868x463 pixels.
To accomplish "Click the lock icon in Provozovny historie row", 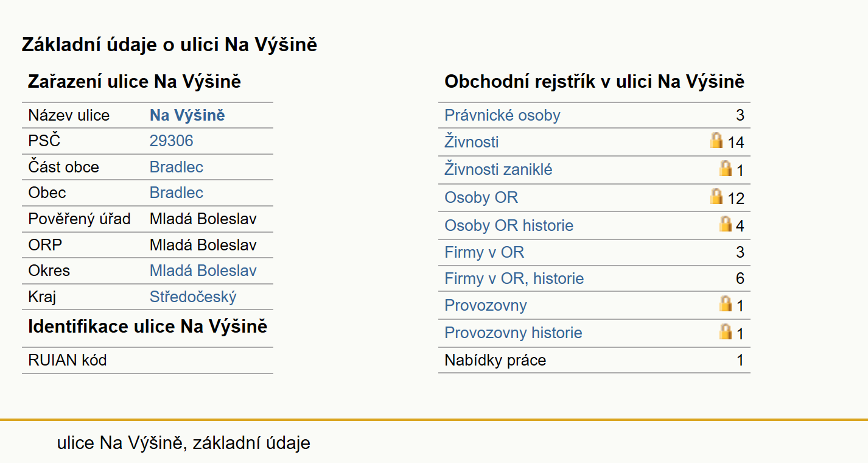I will pos(726,331).
